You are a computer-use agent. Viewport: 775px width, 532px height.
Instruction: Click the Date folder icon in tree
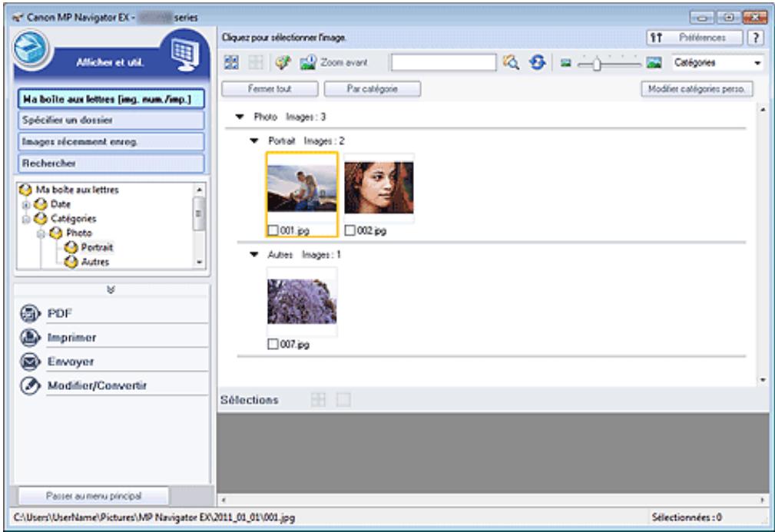(41, 204)
